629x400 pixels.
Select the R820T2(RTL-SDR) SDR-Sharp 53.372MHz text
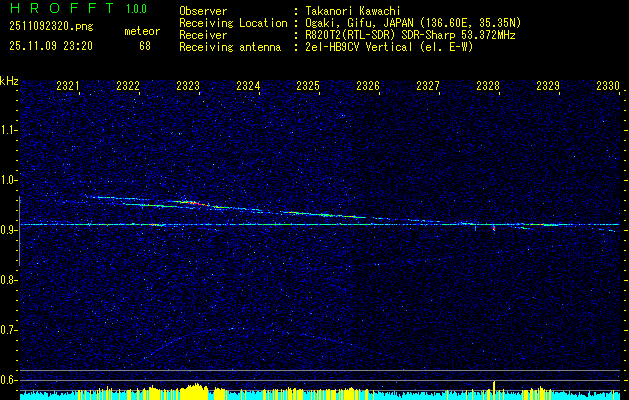(410, 35)
